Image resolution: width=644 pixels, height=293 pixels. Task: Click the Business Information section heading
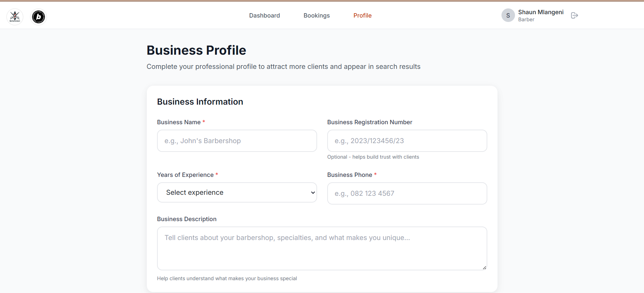point(200,102)
